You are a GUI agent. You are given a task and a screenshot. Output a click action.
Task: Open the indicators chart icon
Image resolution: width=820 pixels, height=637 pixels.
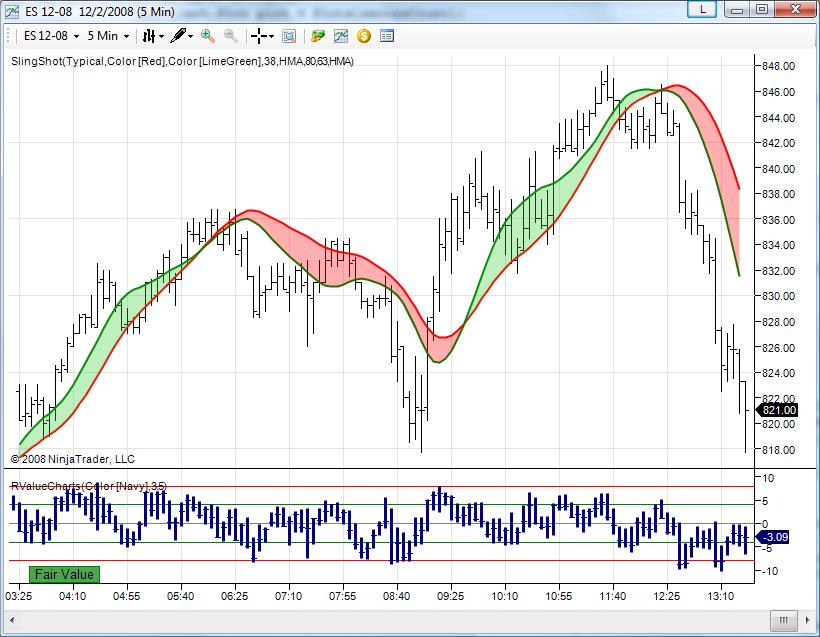[341, 36]
